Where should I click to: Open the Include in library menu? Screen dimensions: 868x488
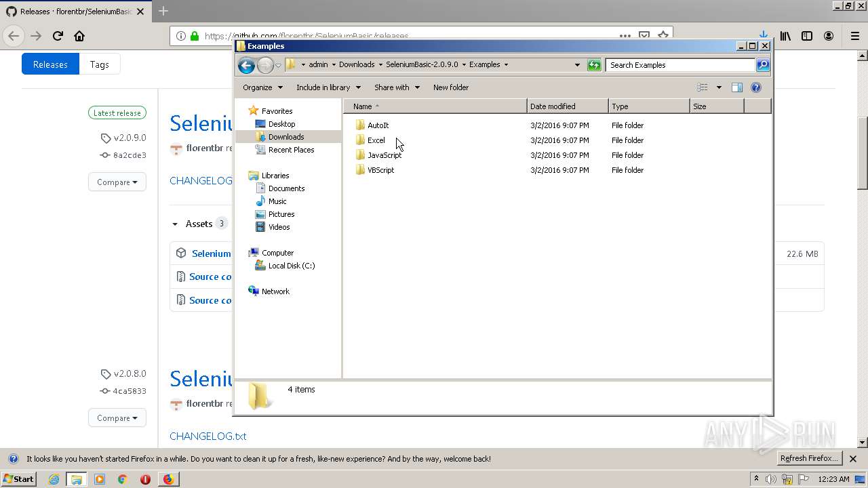(328, 87)
